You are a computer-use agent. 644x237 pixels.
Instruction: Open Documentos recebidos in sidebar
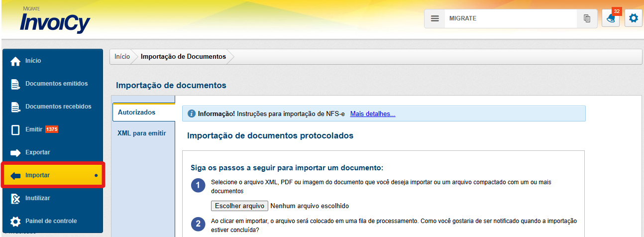[x=58, y=107]
